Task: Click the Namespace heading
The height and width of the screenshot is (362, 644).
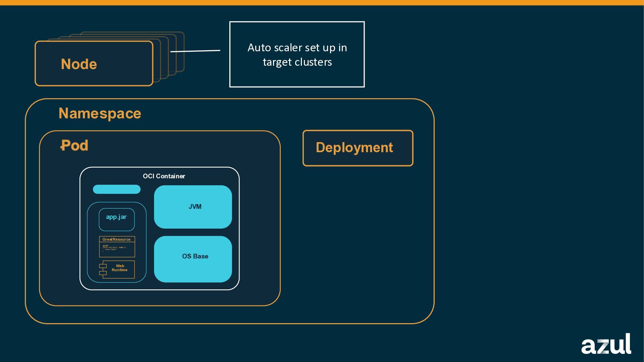Action: [100, 113]
